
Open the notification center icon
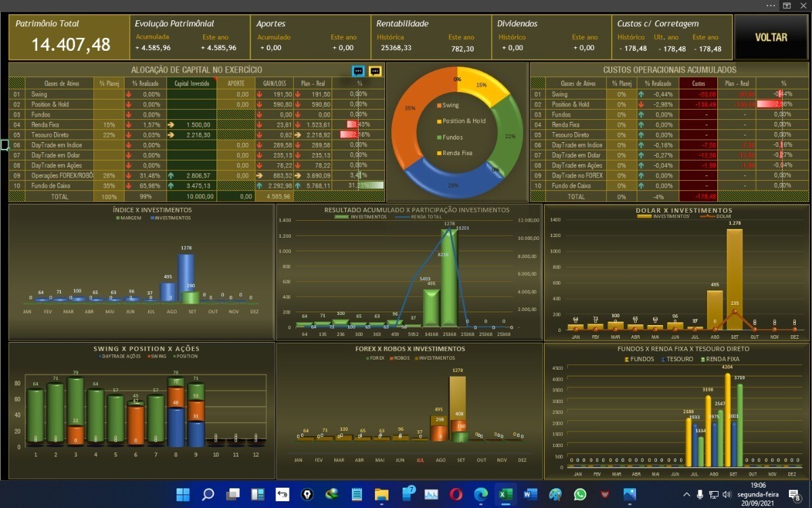(x=795, y=495)
